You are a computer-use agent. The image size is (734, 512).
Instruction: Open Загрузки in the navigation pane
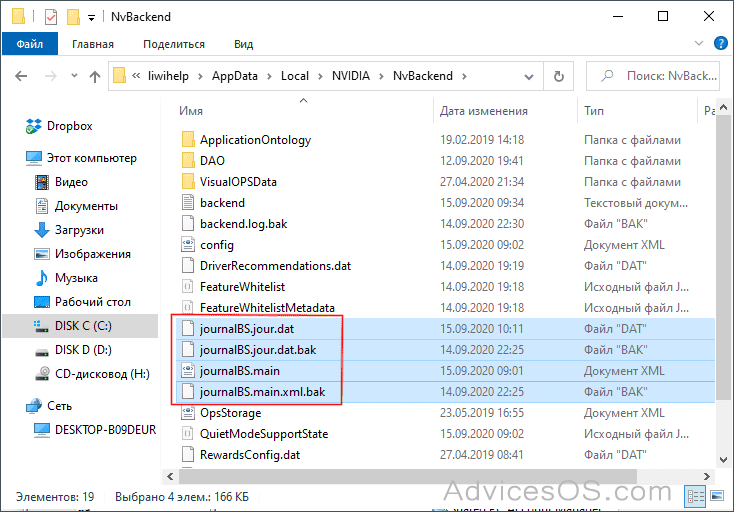[69, 230]
